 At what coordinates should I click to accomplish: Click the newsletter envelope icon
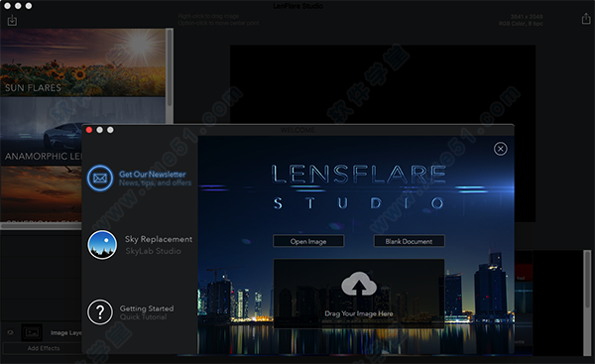(100, 178)
